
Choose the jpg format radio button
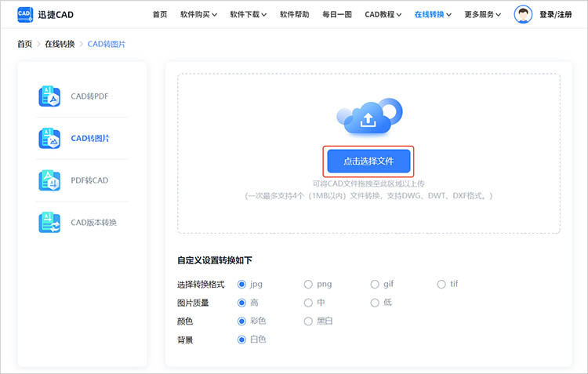(x=242, y=285)
